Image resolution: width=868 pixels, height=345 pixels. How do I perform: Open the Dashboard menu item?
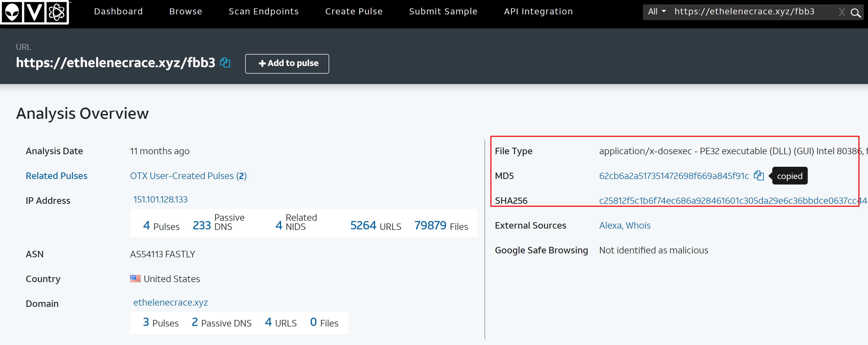(x=118, y=11)
